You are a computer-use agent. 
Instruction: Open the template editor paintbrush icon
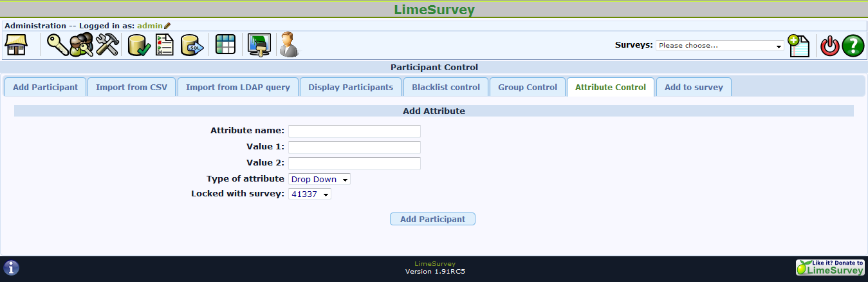click(259, 46)
